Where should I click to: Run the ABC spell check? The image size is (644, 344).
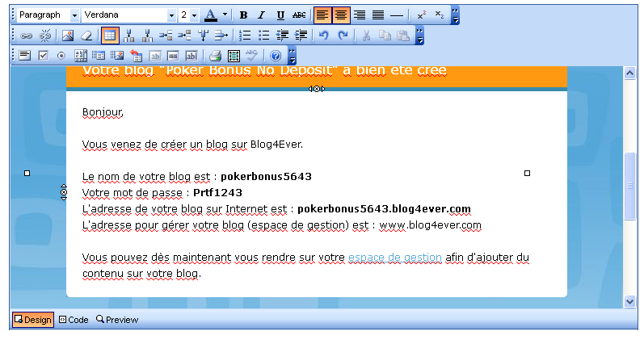click(251, 56)
